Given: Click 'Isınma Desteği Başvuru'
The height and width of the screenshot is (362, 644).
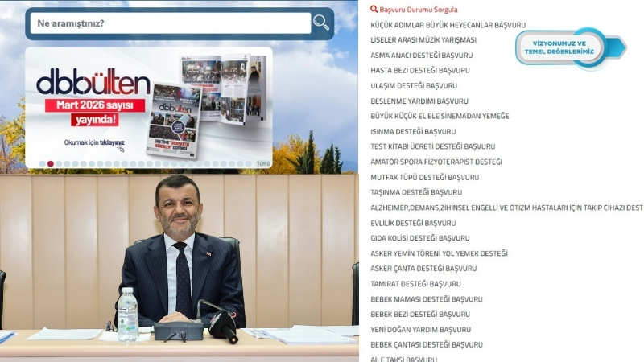Looking at the screenshot, I should pos(413,132).
